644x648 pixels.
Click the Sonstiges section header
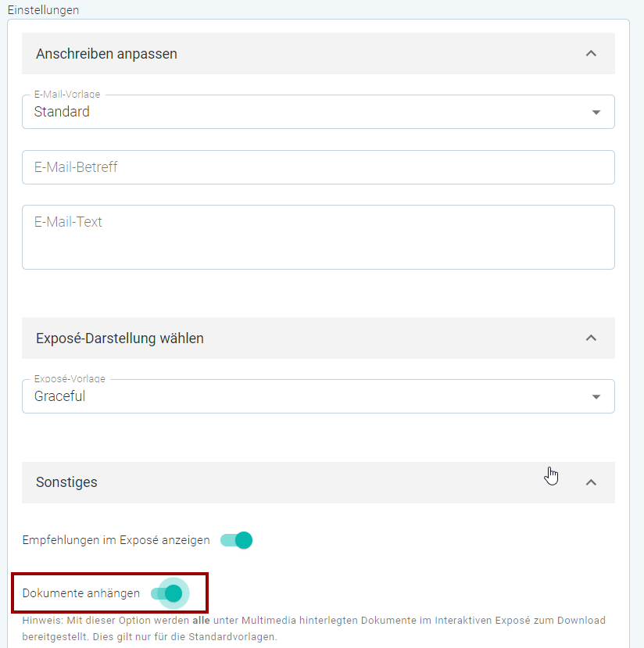[x=318, y=482]
